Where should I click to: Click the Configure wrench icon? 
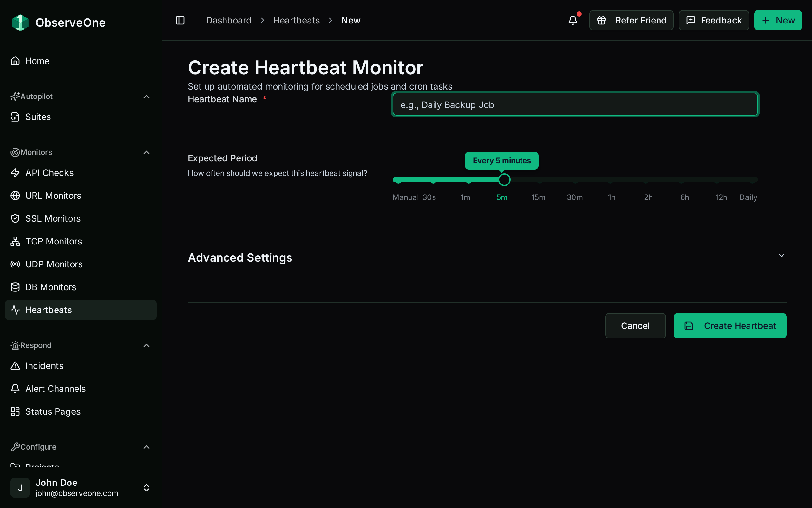15,447
